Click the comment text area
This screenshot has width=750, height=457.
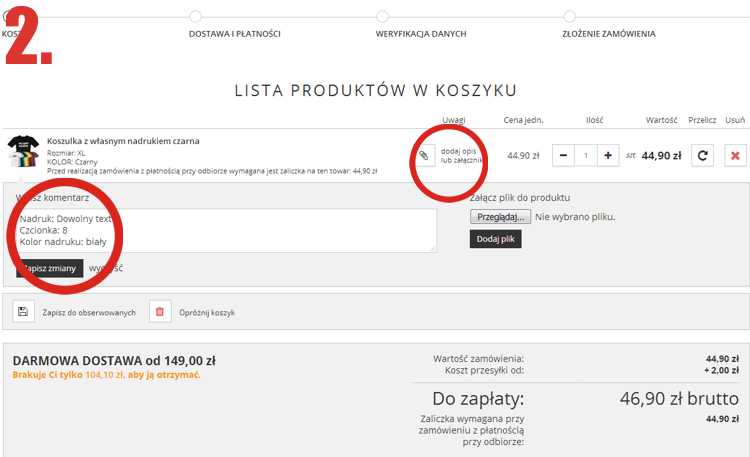(227, 230)
